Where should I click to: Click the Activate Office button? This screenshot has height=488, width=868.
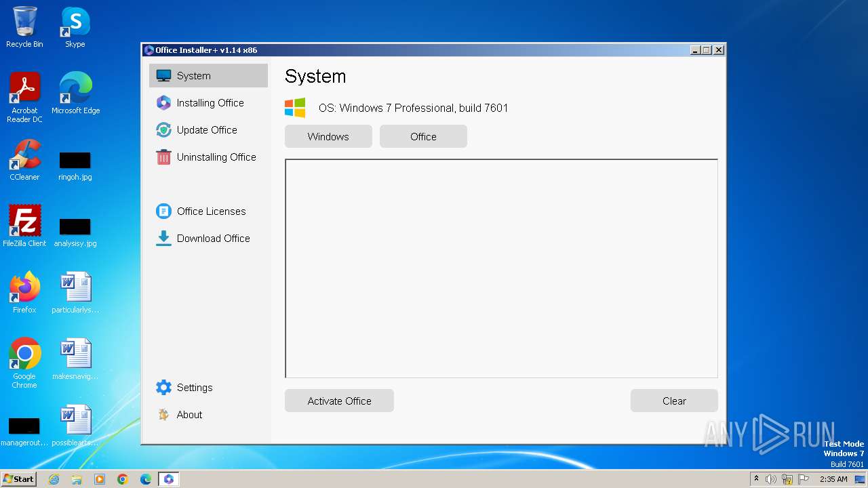click(x=339, y=401)
